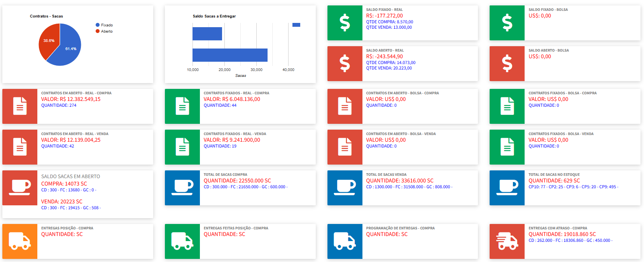
Task: Click the green dollar icon for Saldo Fixado Real
Action: 345,23
